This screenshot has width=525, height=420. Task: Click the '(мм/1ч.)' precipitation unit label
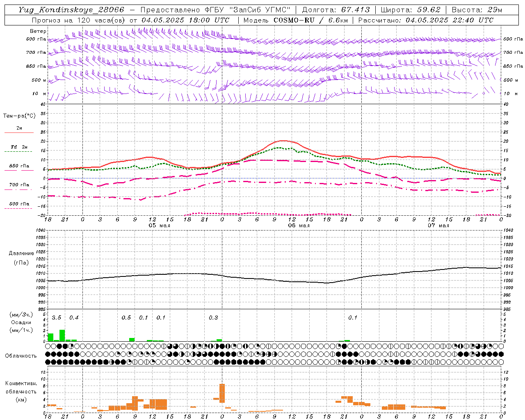21,330
